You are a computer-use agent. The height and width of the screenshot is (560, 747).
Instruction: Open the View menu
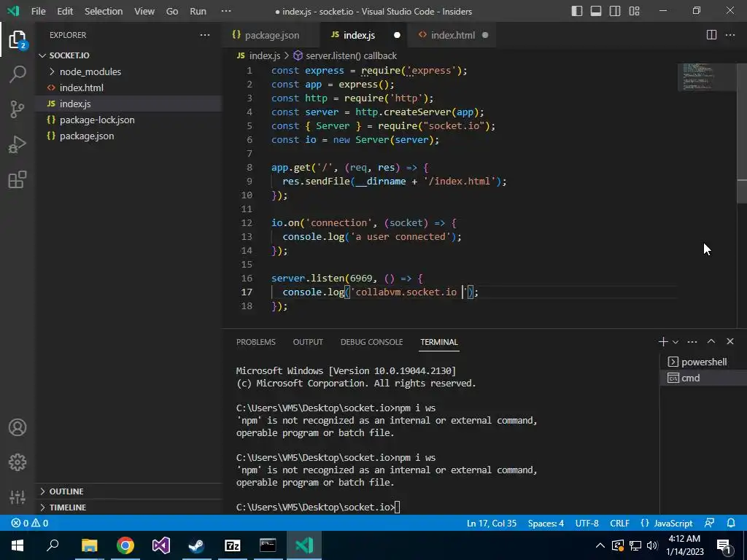144,11
